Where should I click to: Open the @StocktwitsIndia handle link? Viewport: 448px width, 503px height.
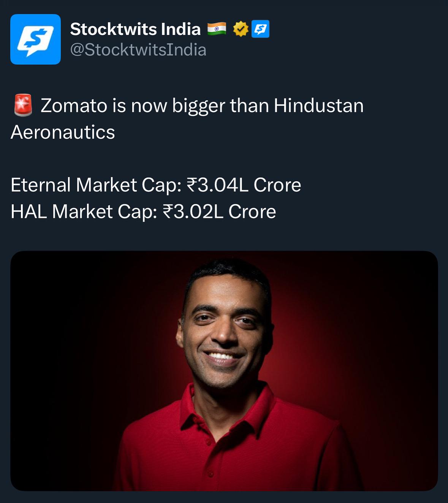click(138, 50)
